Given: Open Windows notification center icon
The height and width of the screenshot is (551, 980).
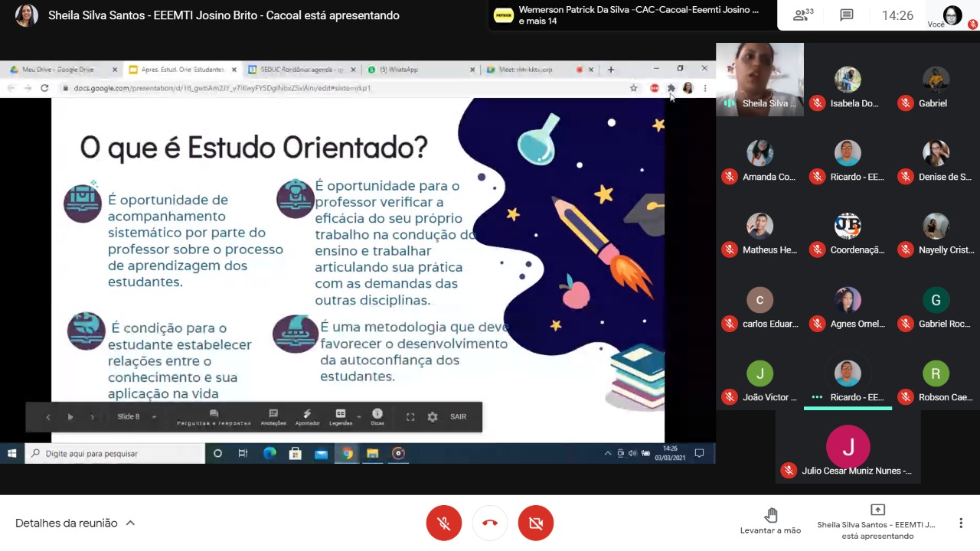Looking at the screenshot, I should [699, 453].
